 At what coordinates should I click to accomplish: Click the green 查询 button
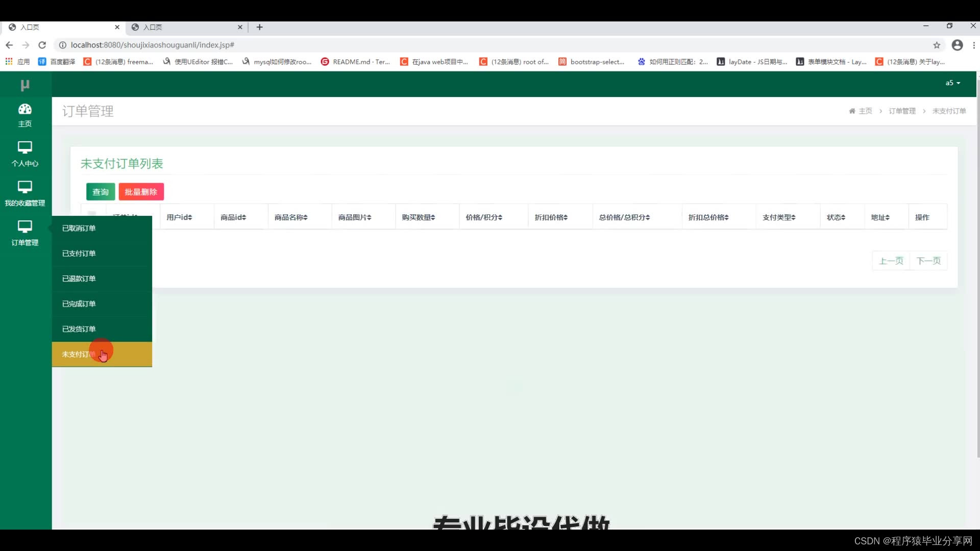(x=101, y=192)
